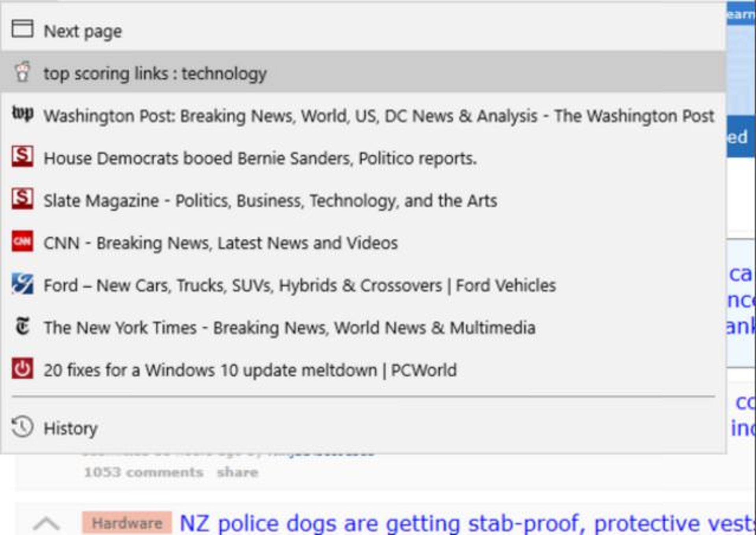Click the red CNN favicon
The image size is (756, 535).
tap(22, 241)
